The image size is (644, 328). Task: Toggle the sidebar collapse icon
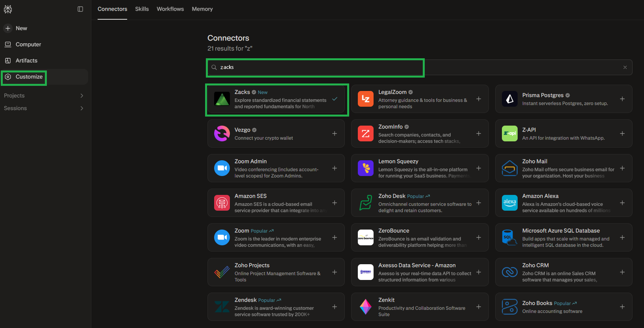pos(80,9)
